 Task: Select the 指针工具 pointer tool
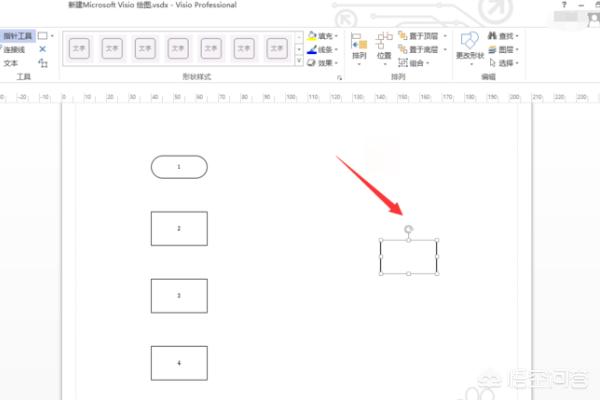18,36
